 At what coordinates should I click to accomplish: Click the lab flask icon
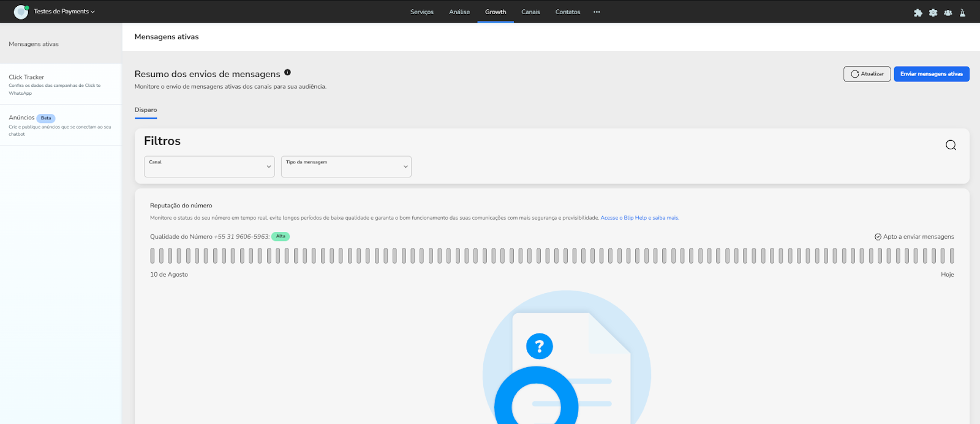point(962,12)
